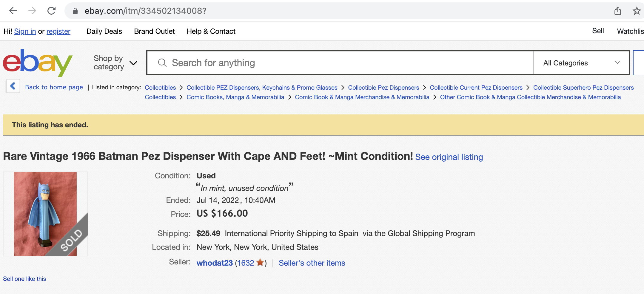Viewport: 644px width, 294px height.
Task: Click the Search for anything field
Action: click(340, 63)
